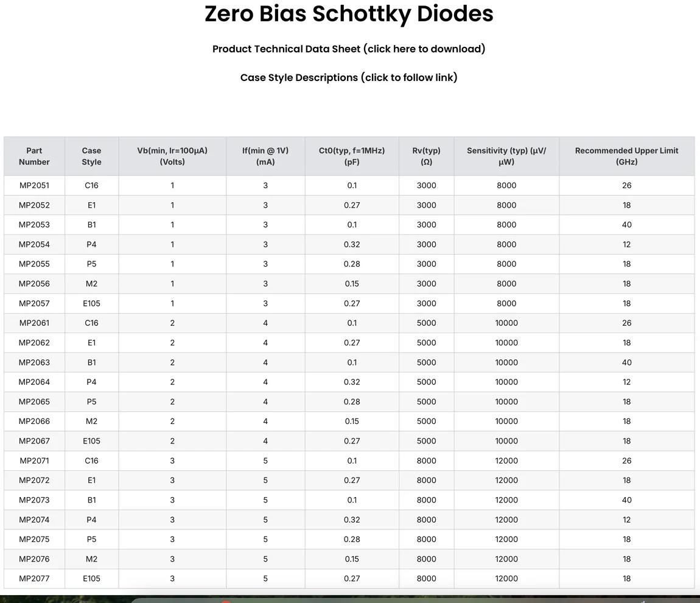Screen dimensions: 700x603
Task: Click part number MP2071
Action: 34,460
